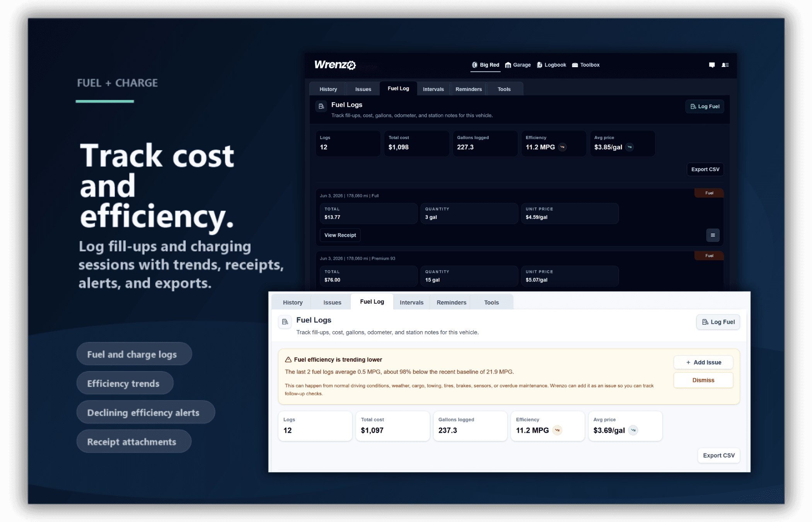The image size is (812, 522).
Task: Switch to Intervals tab in dark window
Action: [x=433, y=89]
